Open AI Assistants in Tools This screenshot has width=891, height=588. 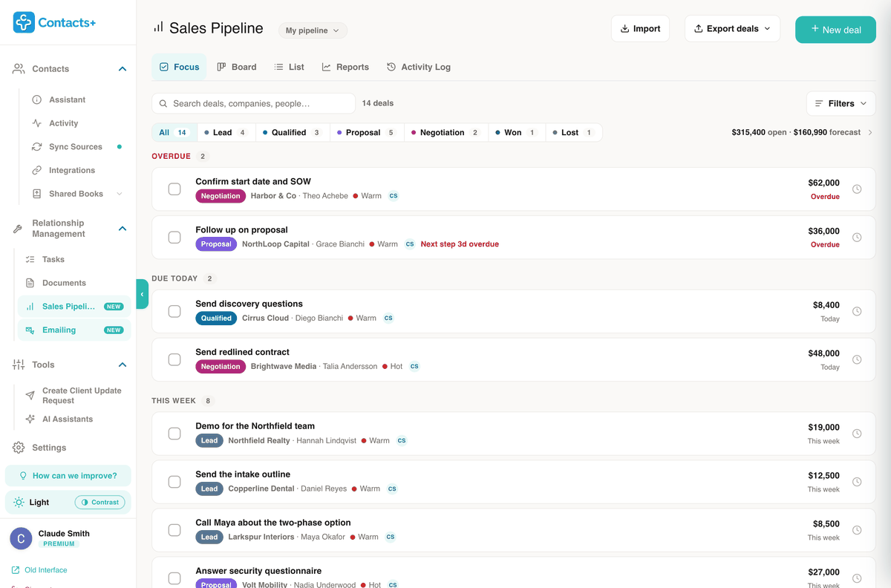click(x=68, y=419)
